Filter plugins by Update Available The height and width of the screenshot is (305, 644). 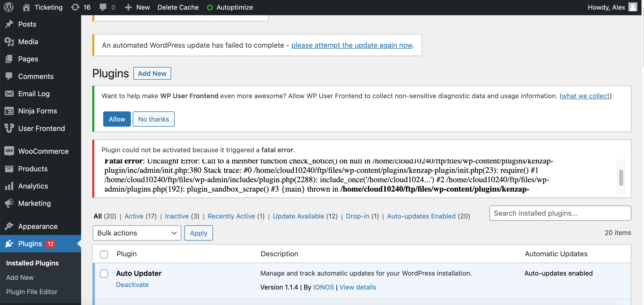(305, 216)
